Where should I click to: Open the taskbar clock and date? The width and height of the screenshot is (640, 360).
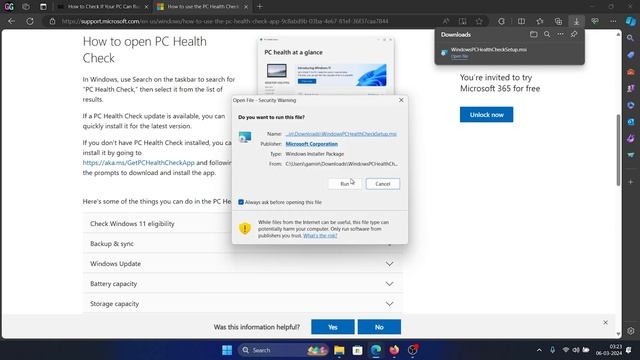(x=609, y=350)
